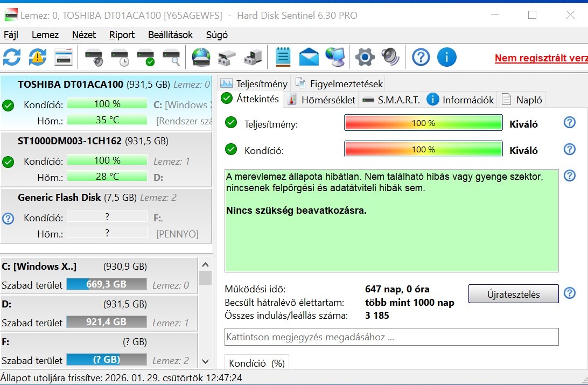Image resolution: width=588 pixels, height=385 pixels.
Task: Click the 921,4 GB free space bar
Action: tap(107, 321)
